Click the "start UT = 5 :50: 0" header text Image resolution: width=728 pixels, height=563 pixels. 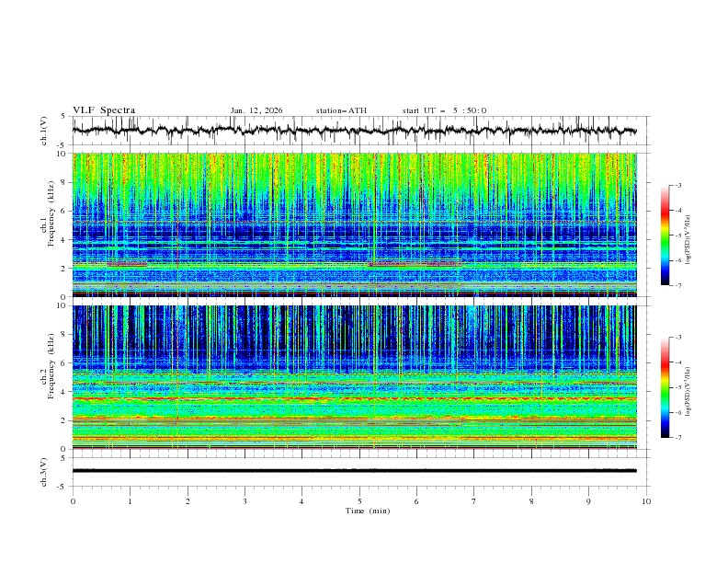(444, 110)
